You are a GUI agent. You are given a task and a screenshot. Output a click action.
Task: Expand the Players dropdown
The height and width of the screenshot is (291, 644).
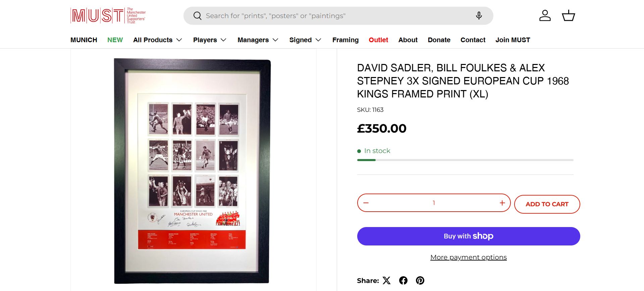click(210, 40)
